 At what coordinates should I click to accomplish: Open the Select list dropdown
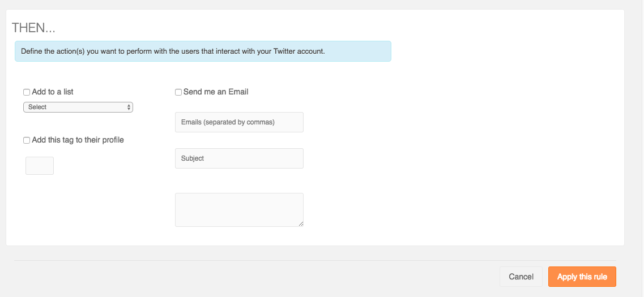point(78,107)
